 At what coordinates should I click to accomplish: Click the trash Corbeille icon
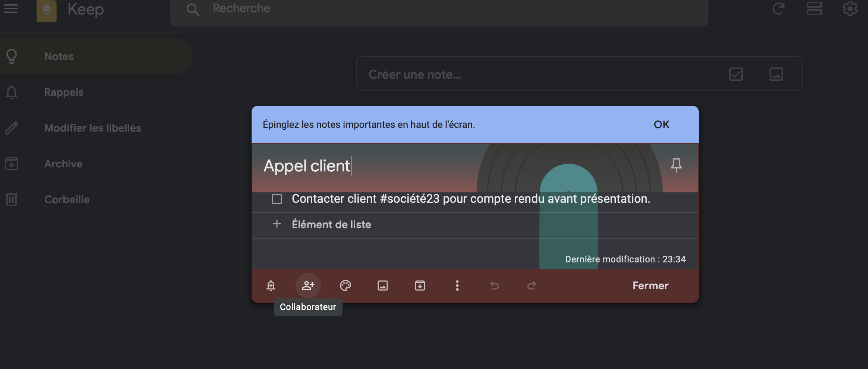tap(12, 199)
